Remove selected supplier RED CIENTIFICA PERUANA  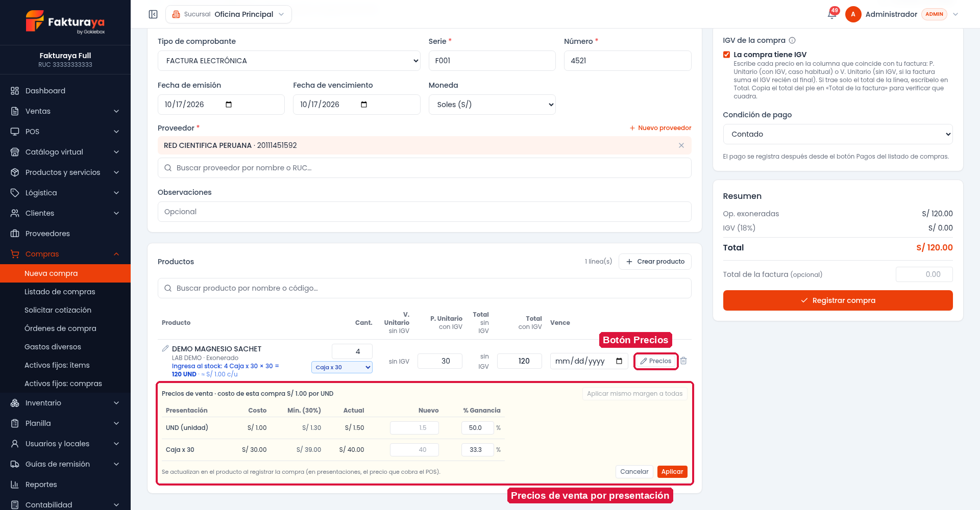pyautogui.click(x=681, y=145)
